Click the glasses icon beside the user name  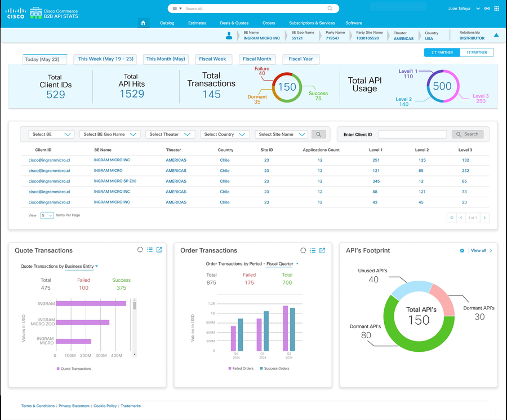tap(487, 8)
